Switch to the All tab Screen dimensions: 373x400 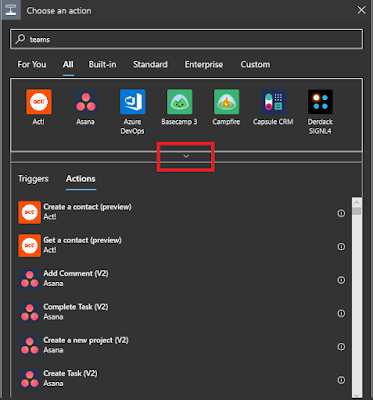pyautogui.click(x=68, y=64)
